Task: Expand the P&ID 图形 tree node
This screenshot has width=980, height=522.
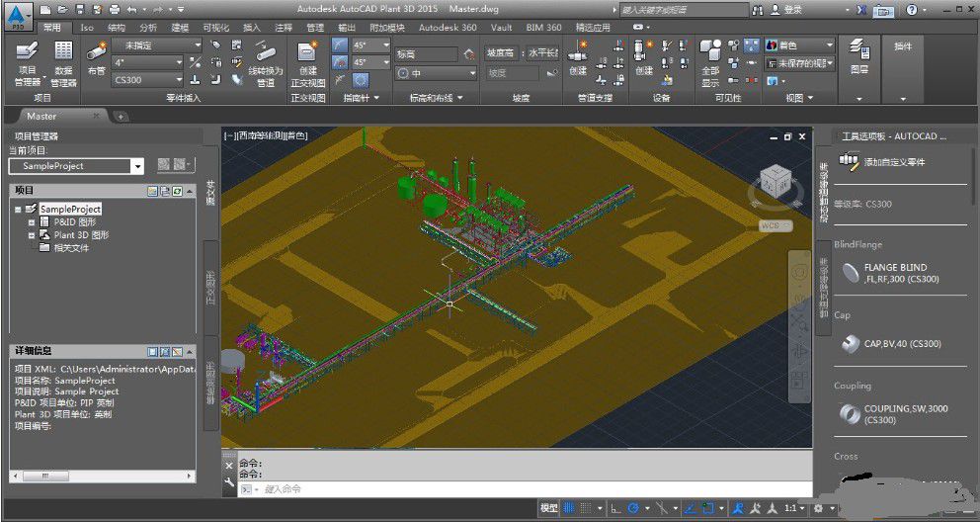Action: pos(32,221)
